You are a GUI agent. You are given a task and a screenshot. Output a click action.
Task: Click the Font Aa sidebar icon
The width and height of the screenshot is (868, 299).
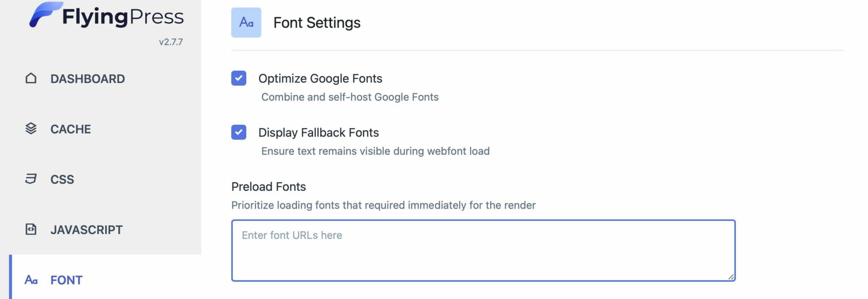pyautogui.click(x=31, y=280)
